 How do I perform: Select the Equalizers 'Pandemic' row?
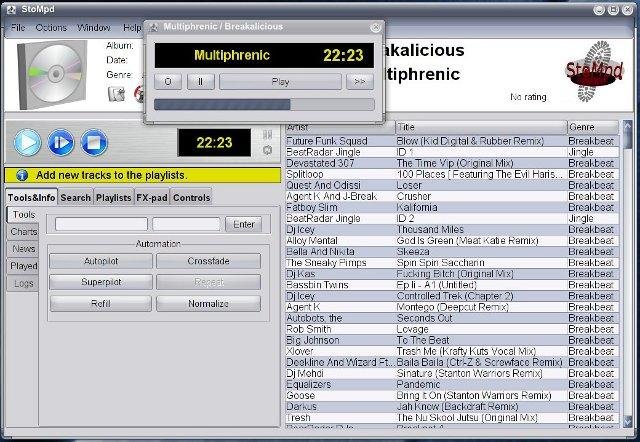pyautogui.click(x=452, y=384)
